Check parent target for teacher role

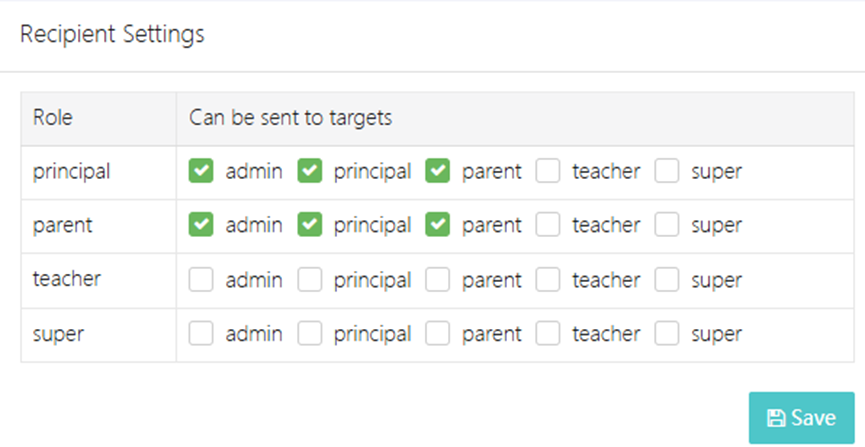coord(438,280)
